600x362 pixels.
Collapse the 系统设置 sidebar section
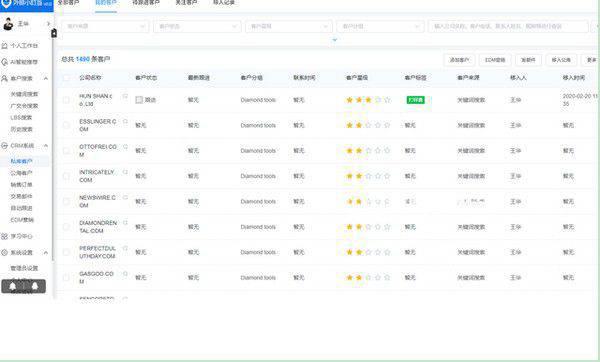46,252
